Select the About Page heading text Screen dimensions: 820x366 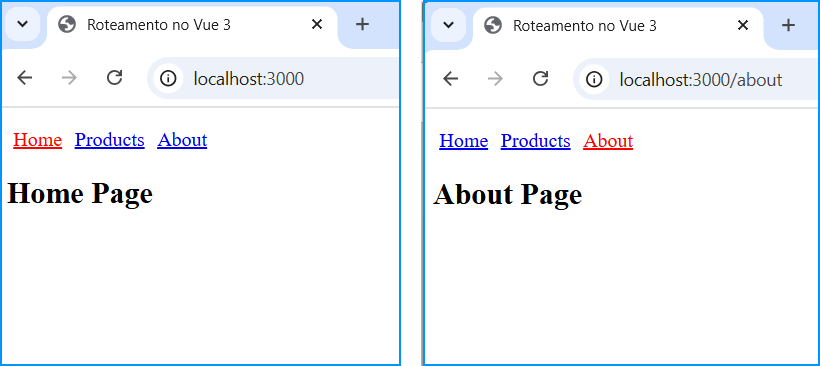(507, 195)
